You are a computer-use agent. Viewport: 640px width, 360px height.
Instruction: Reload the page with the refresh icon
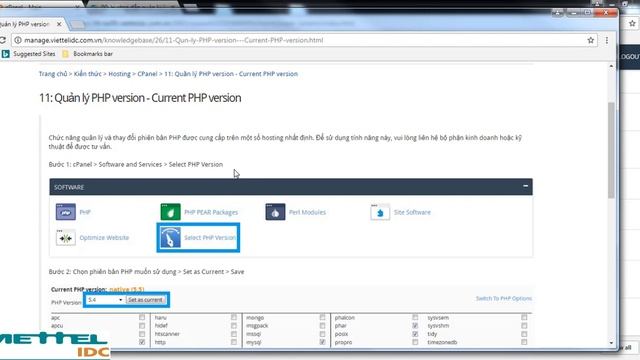point(2,40)
